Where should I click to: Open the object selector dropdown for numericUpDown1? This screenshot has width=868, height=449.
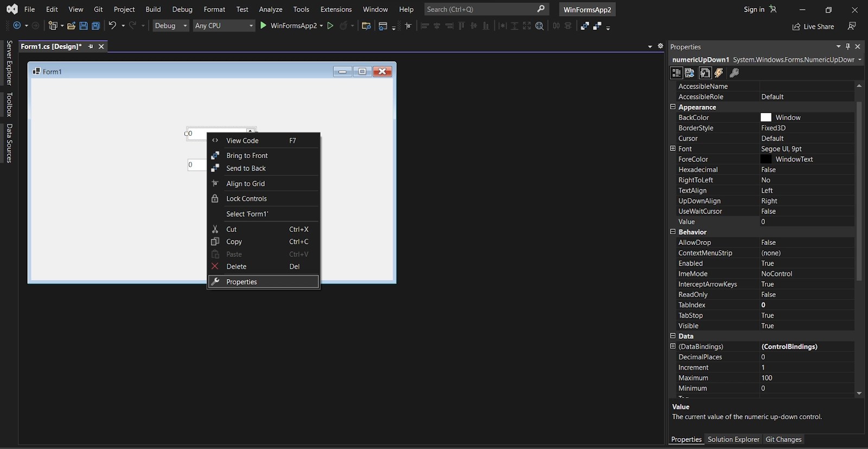(x=860, y=60)
